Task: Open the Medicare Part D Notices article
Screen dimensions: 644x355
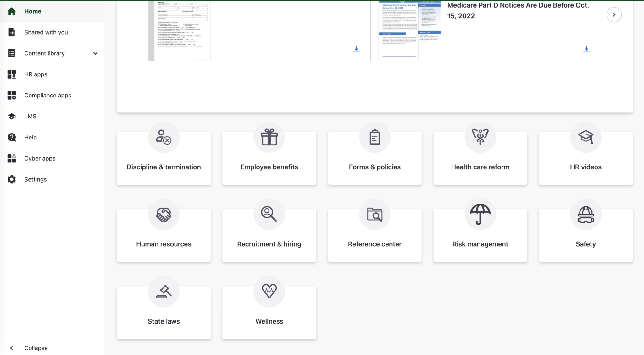Action: click(518, 10)
